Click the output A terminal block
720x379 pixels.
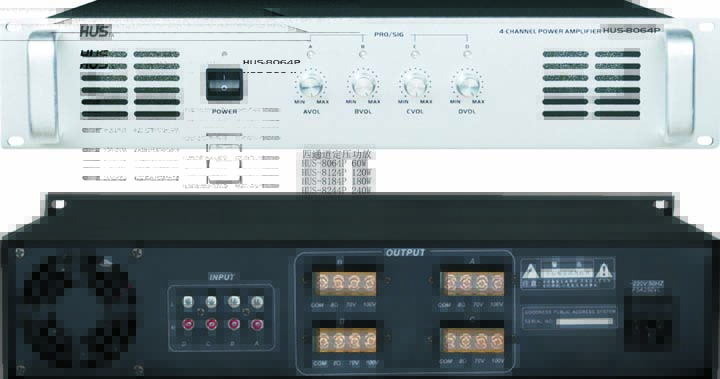click(472, 283)
